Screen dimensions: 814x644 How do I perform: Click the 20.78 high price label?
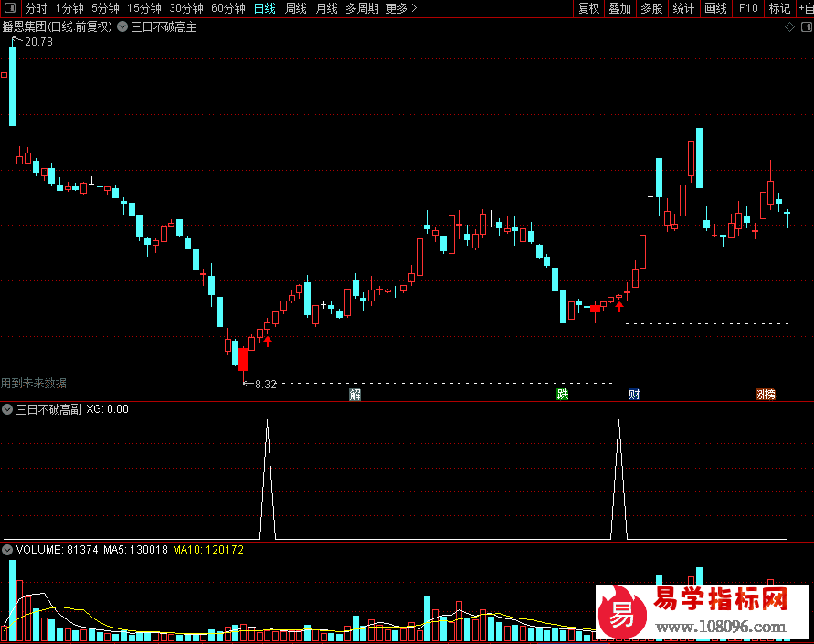pos(38,42)
